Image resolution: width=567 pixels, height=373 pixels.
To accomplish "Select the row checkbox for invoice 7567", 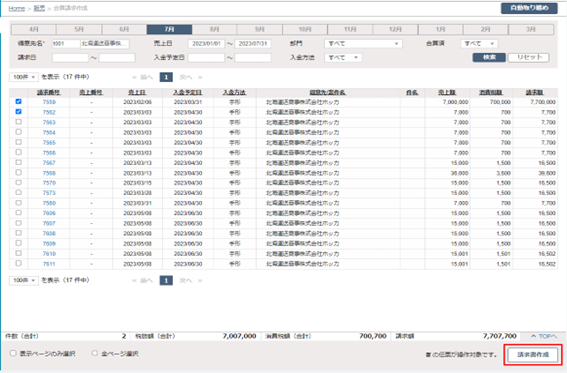I will pos(18,162).
